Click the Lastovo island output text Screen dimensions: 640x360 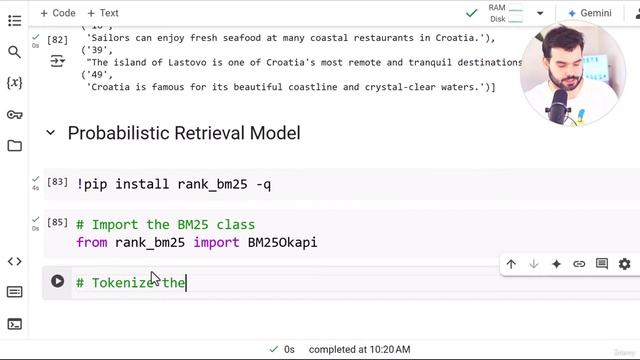(304, 62)
